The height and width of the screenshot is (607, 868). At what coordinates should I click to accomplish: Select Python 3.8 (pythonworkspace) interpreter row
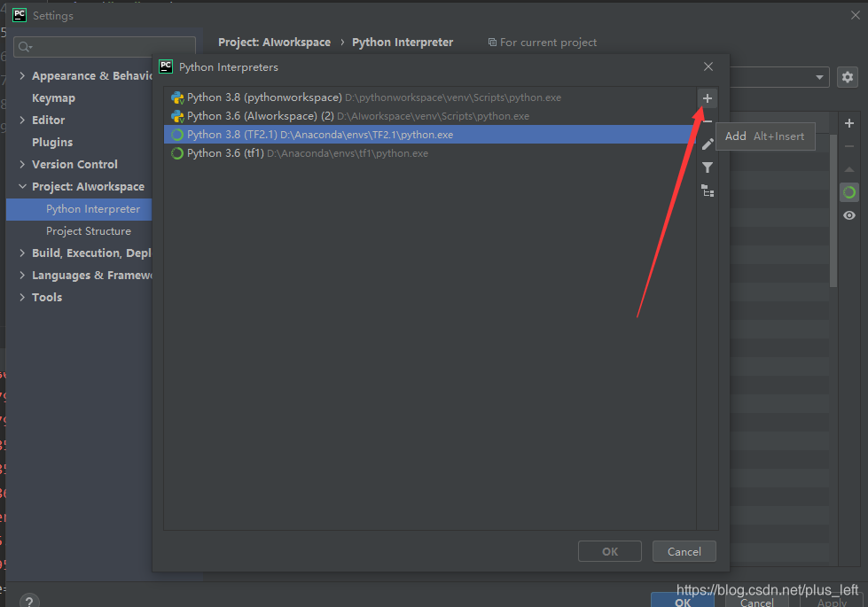click(x=430, y=98)
